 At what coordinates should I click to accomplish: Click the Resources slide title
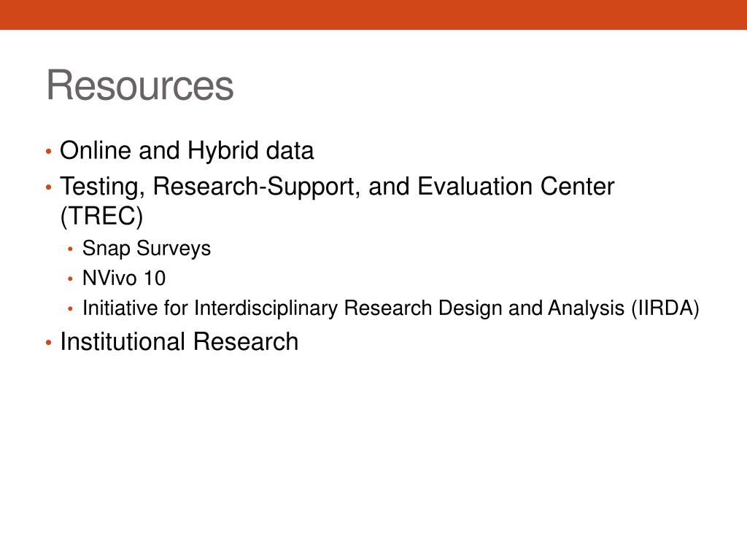point(140,85)
